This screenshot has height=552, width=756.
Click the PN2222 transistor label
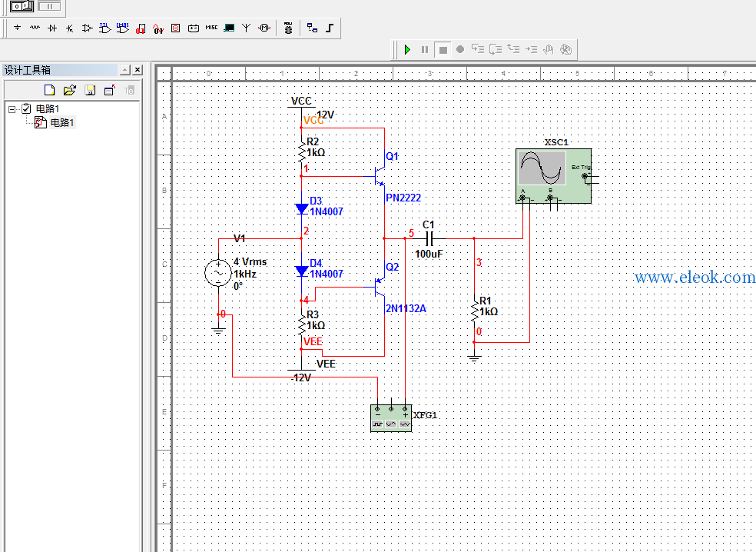tap(403, 198)
